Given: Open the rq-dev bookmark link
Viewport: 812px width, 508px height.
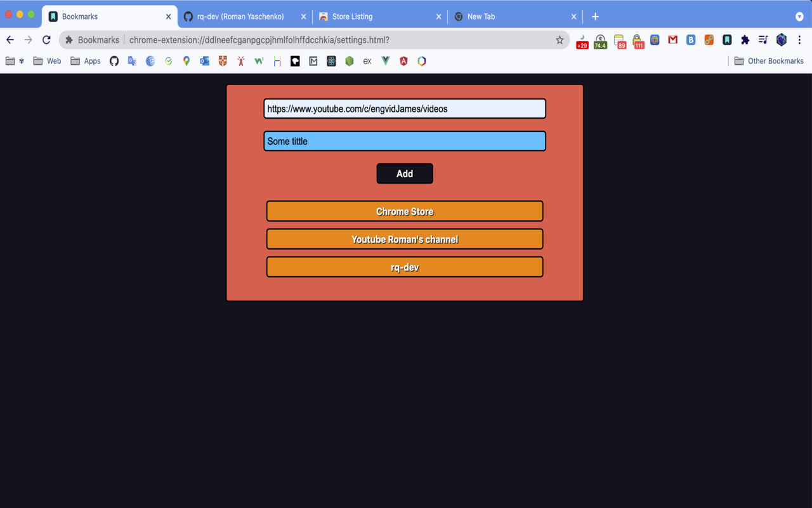Looking at the screenshot, I should [405, 267].
